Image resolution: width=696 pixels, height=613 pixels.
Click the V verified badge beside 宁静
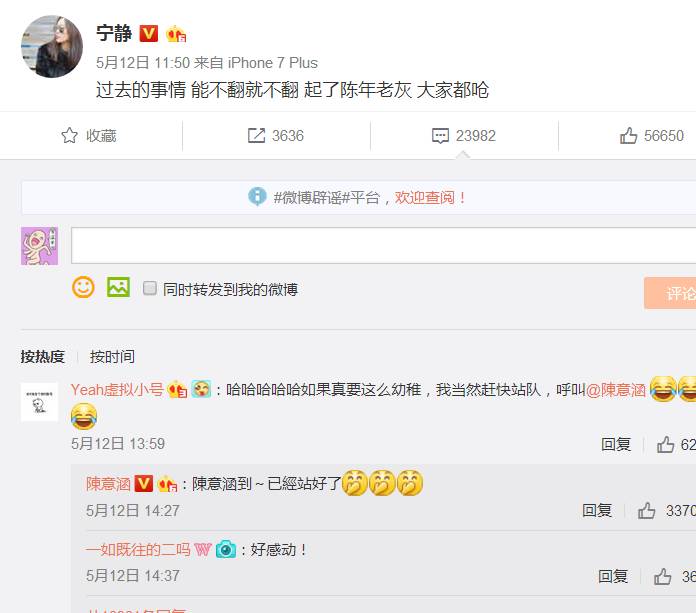pyautogui.click(x=149, y=34)
